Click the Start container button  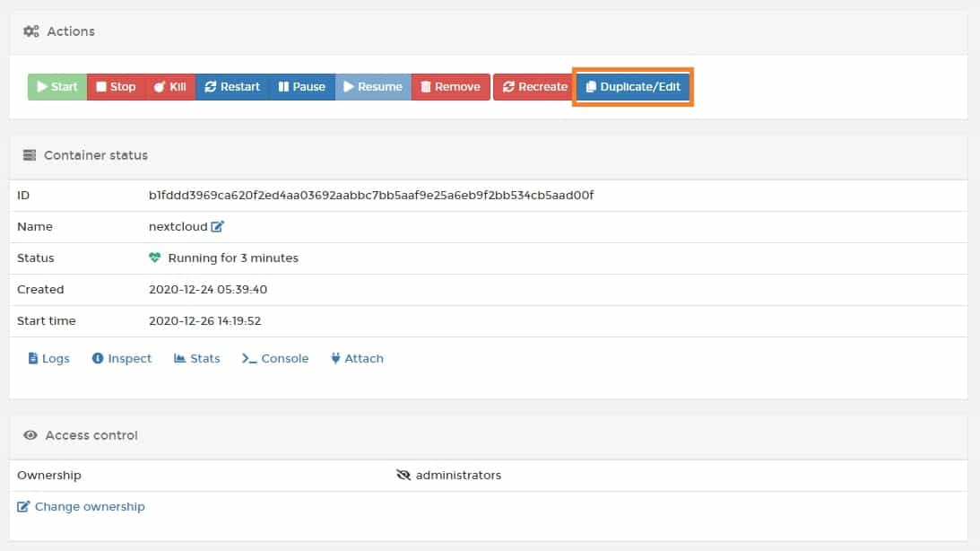56,87
